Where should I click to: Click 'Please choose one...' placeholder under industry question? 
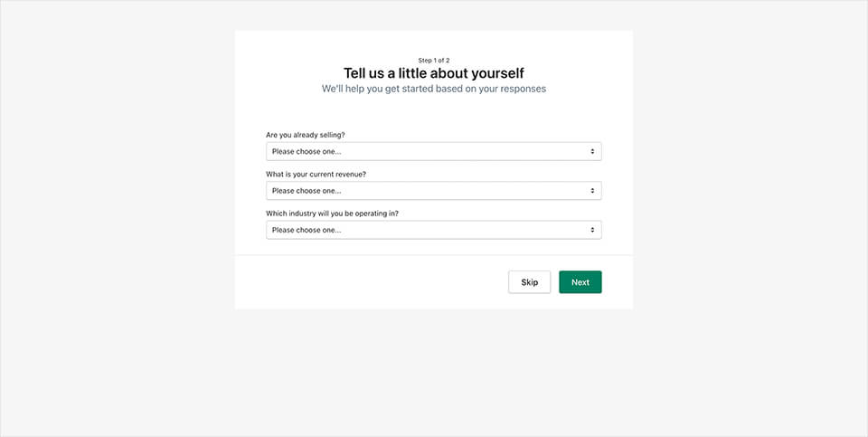point(307,230)
